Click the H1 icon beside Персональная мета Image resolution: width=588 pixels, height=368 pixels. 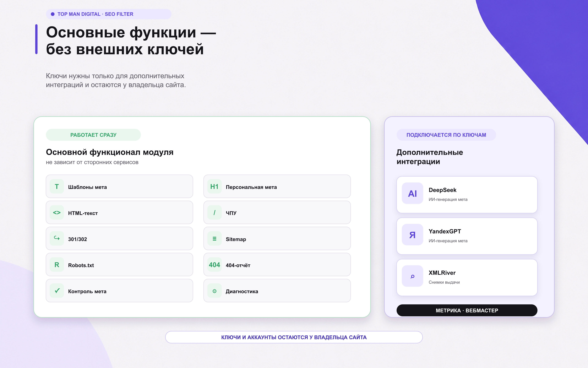pos(214,186)
